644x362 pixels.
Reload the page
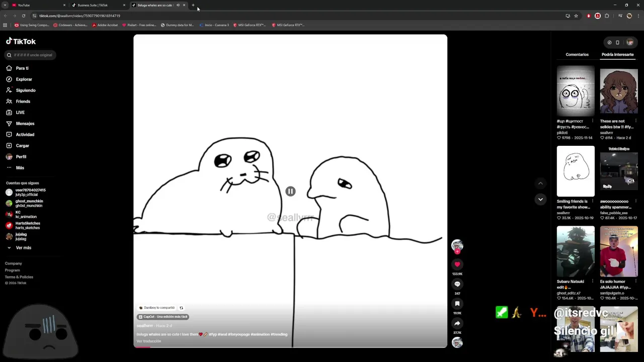pyautogui.click(x=23, y=16)
